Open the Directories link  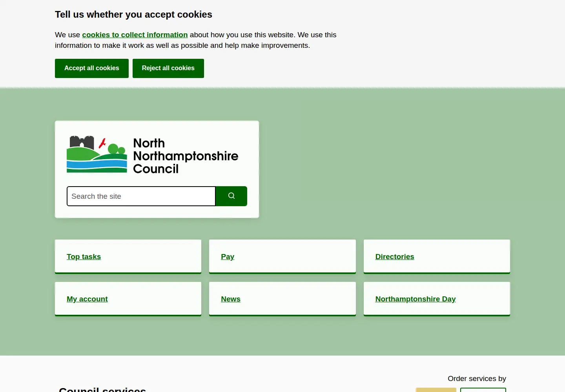(395, 257)
